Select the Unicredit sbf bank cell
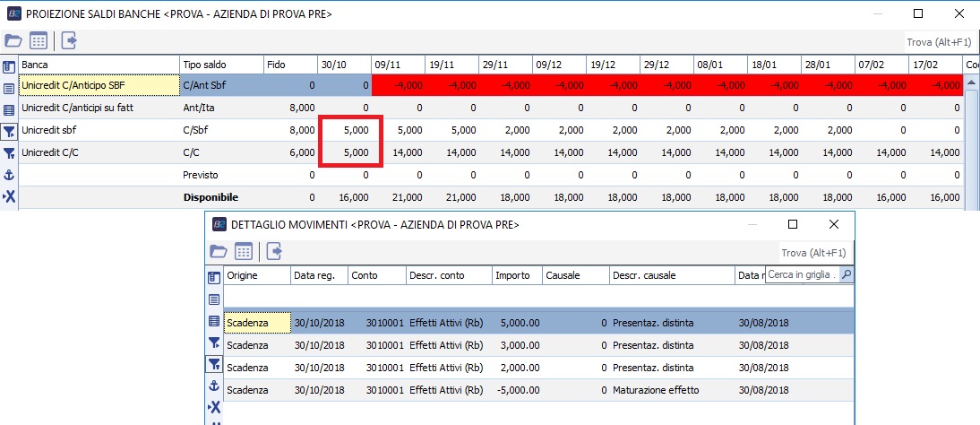This screenshot has height=425, width=980. (x=99, y=130)
